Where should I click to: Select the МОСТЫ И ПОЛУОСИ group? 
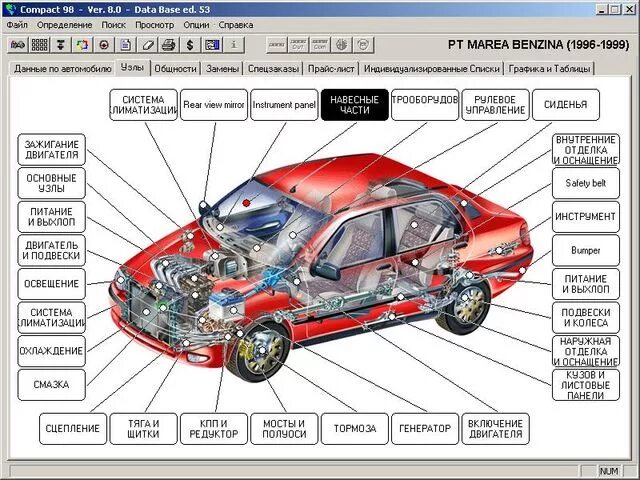pos(284,429)
